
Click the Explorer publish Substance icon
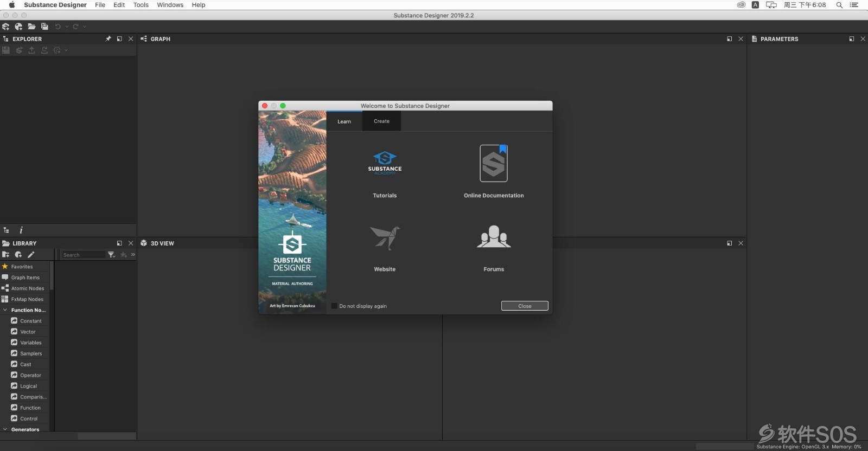[x=19, y=50]
